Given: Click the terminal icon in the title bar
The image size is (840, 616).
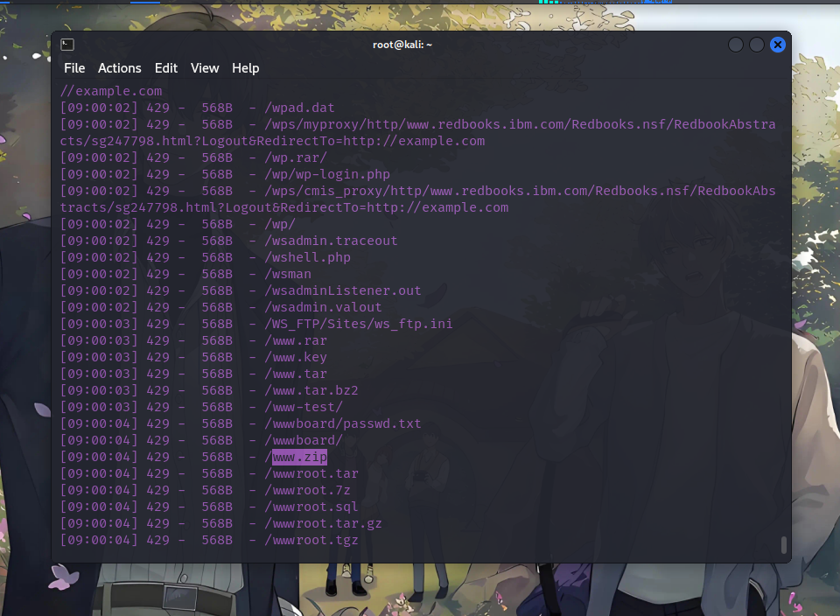Looking at the screenshot, I should 67,45.
